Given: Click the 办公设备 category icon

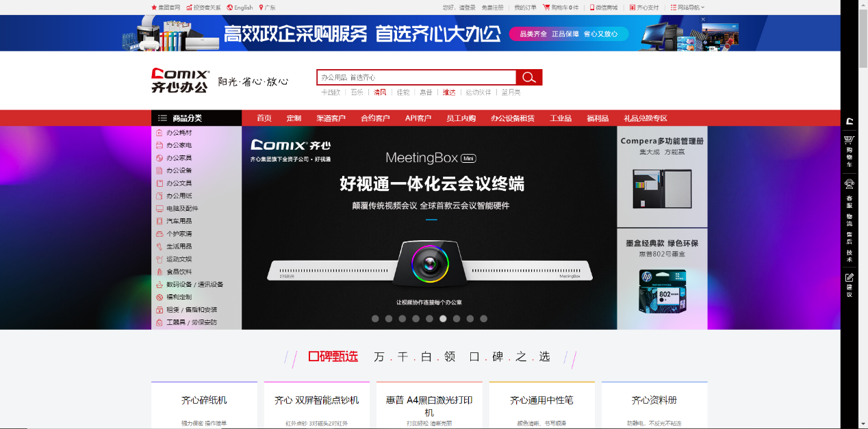Looking at the screenshot, I should (x=159, y=170).
